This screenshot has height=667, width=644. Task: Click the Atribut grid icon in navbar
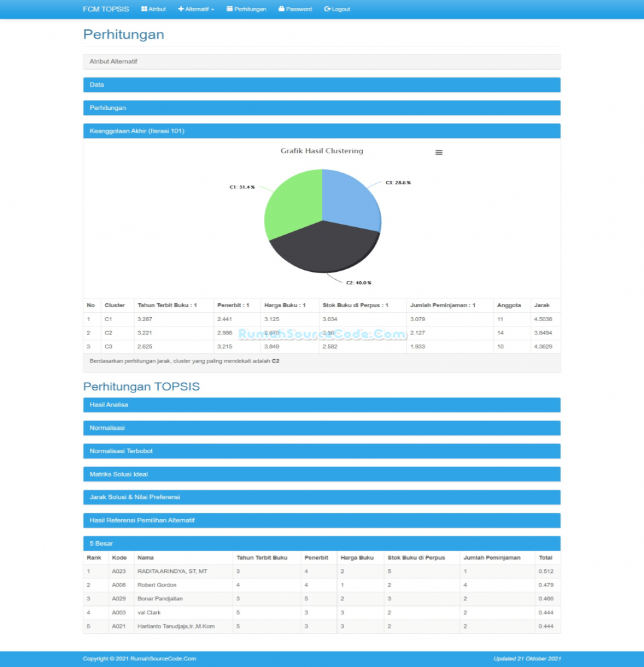coord(144,9)
